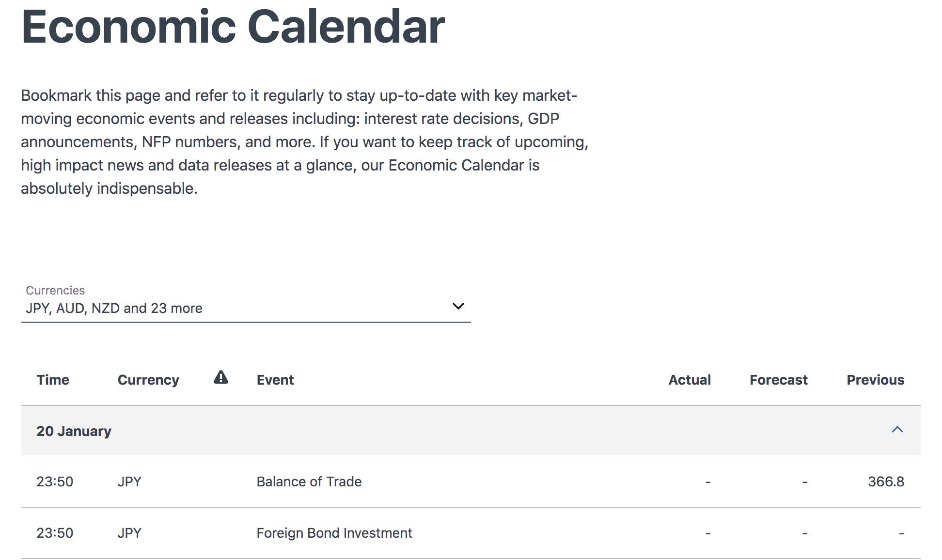Image resolution: width=942 pixels, height=560 pixels.
Task: Click the Time column header
Action: (53, 380)
